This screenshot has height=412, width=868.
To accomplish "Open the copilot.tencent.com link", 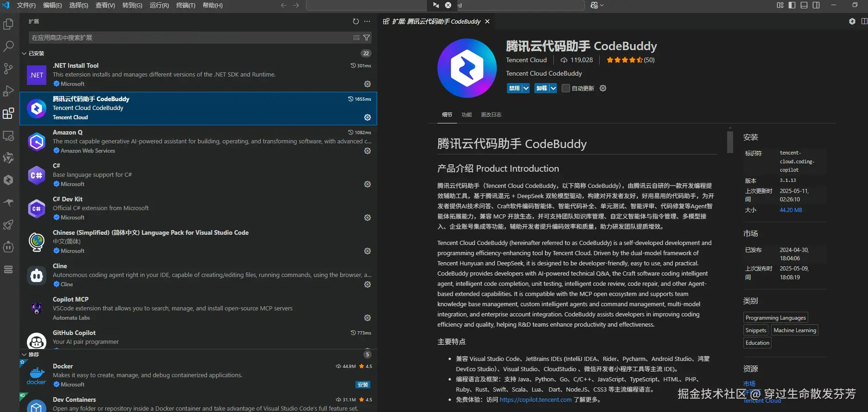I will (535, 399).
